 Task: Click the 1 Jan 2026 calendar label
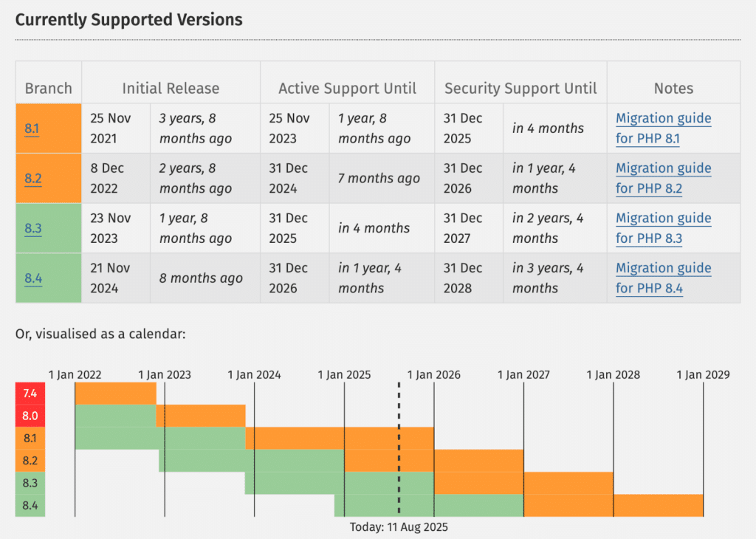[x=434, y=374]
